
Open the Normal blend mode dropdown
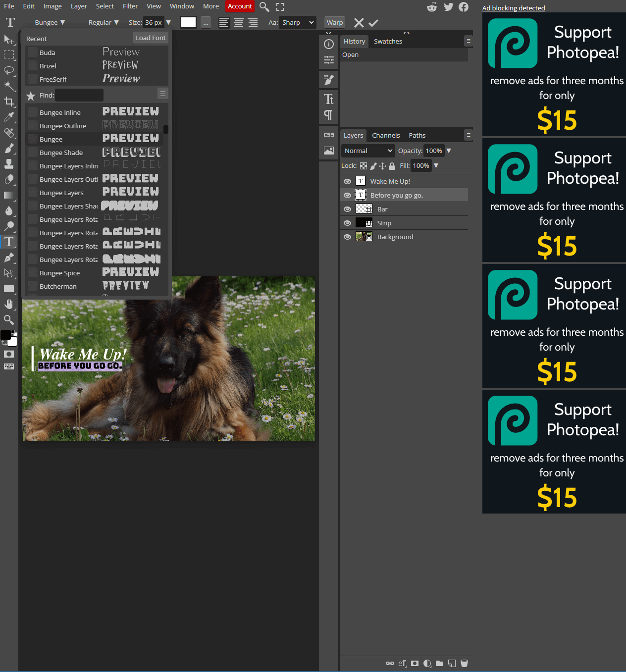[368, 151]
